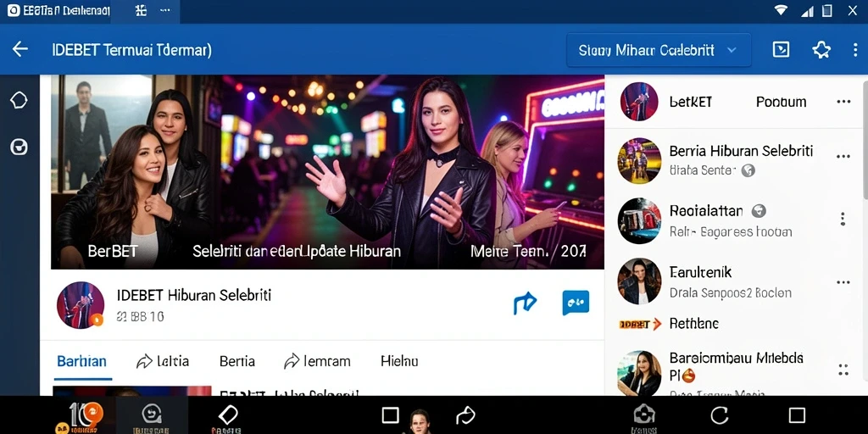Image resolution: width=868 pixels, height=434 pixels.
Task: Switch to the Barhian tab
Action: coord(82,361)
